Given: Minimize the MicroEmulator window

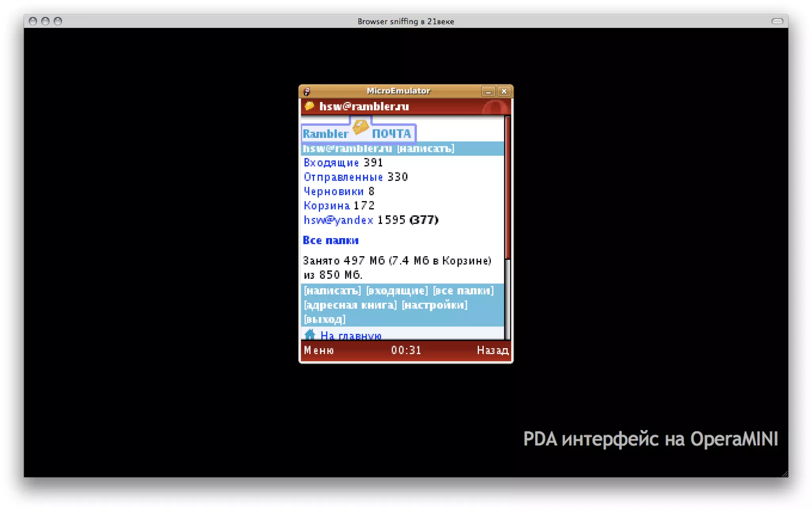Looking at the screenshot, I should point(488,92).
